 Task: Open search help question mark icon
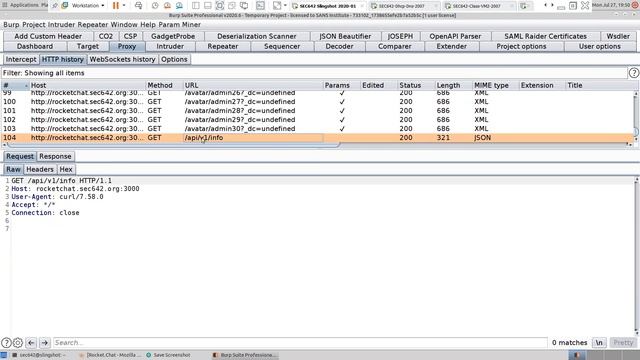point(6,343)
